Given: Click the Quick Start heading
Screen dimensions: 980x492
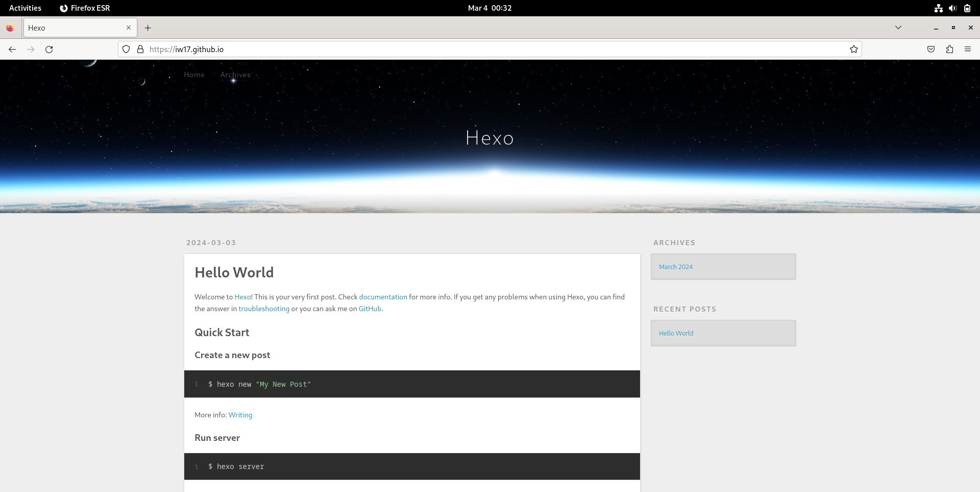Looking at the screenshot, I should click(222, 333).
